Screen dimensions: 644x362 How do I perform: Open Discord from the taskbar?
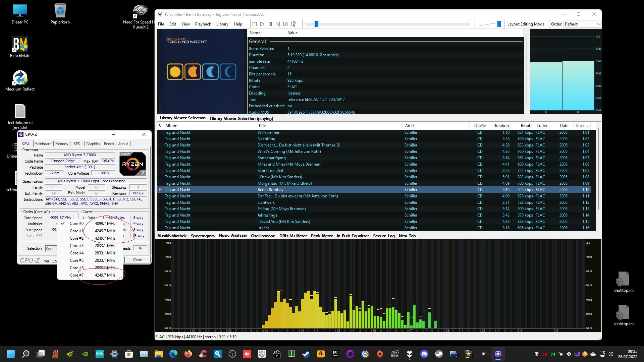tap(424, 354)
